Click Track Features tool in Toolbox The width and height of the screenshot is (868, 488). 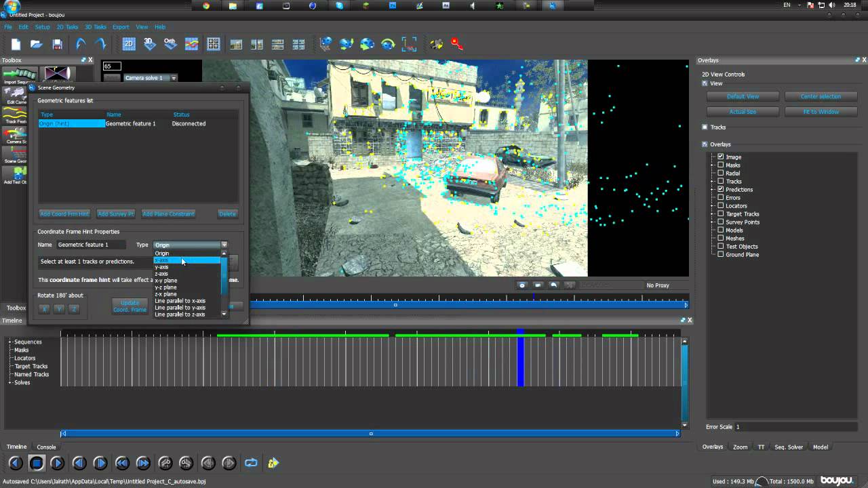16,116
